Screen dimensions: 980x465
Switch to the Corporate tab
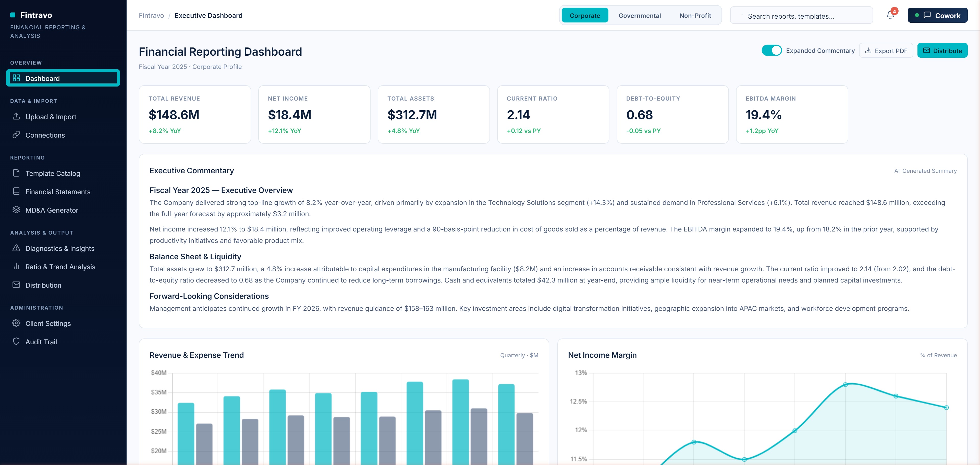point(585,15)
